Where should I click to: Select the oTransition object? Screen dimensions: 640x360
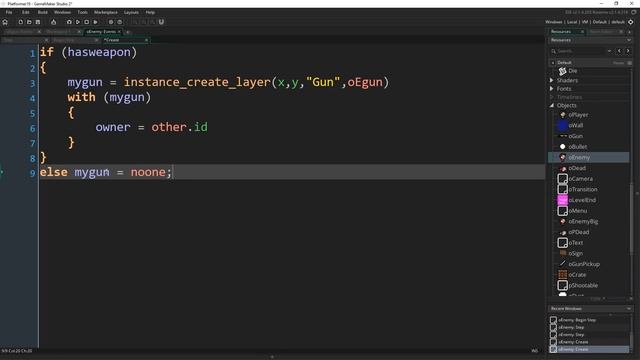(583, 189)
